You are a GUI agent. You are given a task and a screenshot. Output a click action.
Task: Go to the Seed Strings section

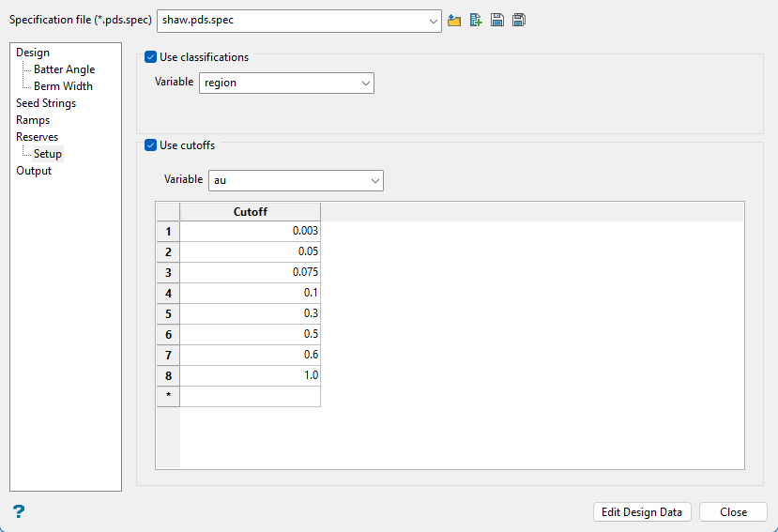(46, 103)
